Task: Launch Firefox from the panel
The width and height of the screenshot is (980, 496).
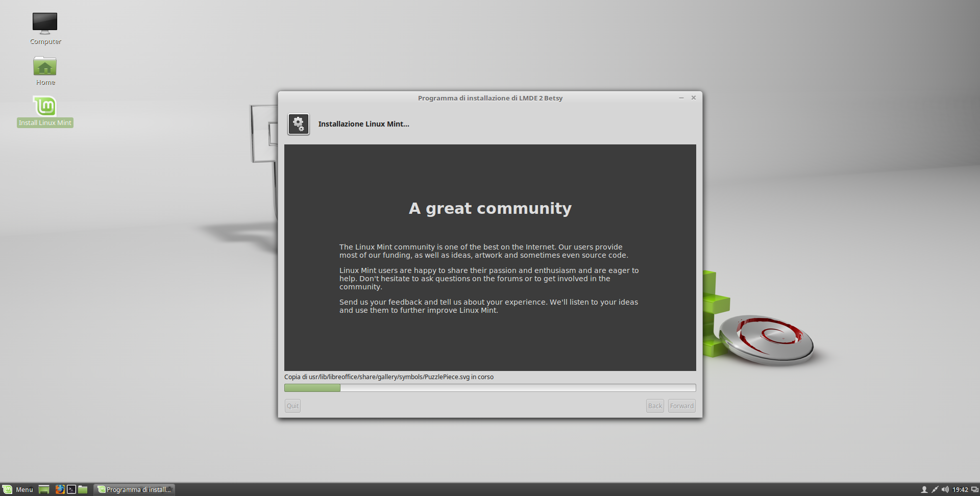Action: tap(60, 489)
